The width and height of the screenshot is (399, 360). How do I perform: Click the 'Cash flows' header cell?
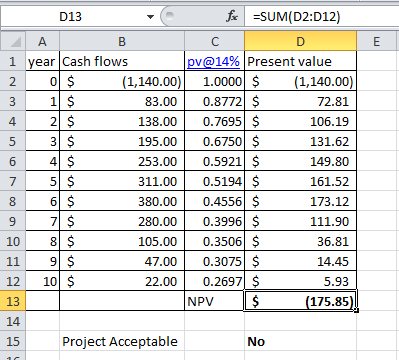pyautogui.click(x=122, y=61)
